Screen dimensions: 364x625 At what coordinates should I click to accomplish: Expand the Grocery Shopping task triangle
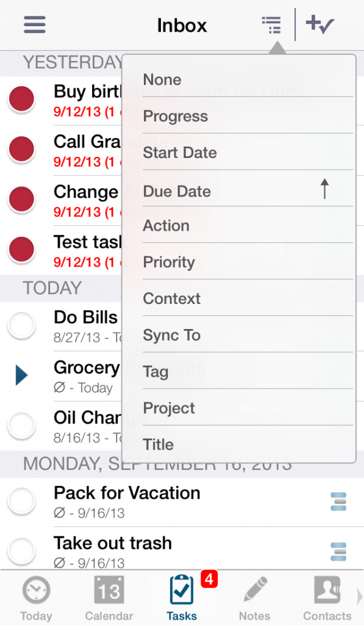point(22,375)
